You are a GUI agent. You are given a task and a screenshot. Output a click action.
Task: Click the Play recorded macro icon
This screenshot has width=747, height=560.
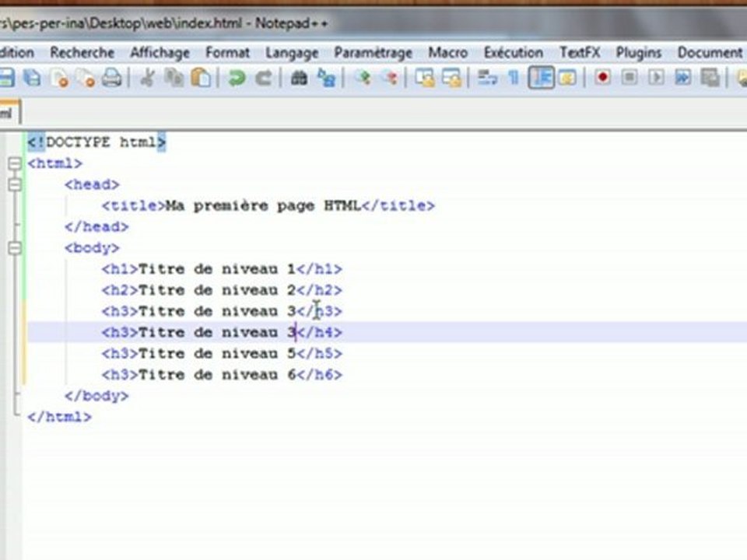(657, 77)
